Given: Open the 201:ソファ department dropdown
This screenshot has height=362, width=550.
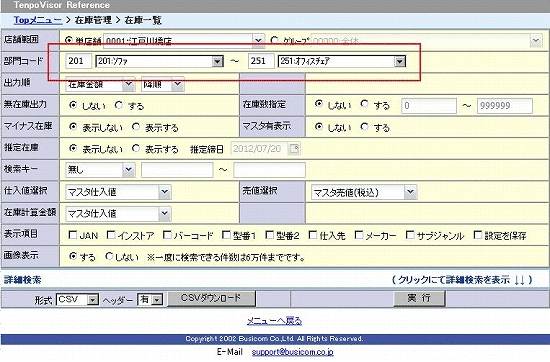Looking at the screenshot, I should [160, 61].
